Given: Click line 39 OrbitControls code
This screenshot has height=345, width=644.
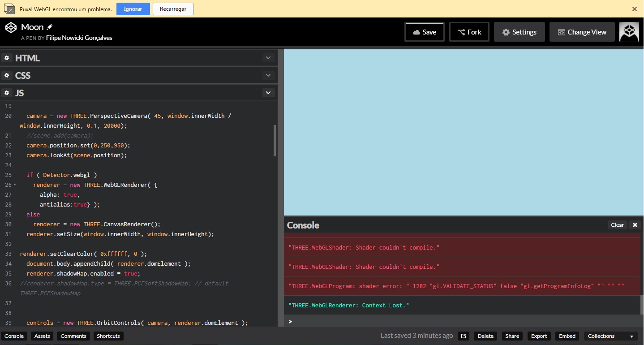Looking at the screenshot, I should (x=137, y=323).
